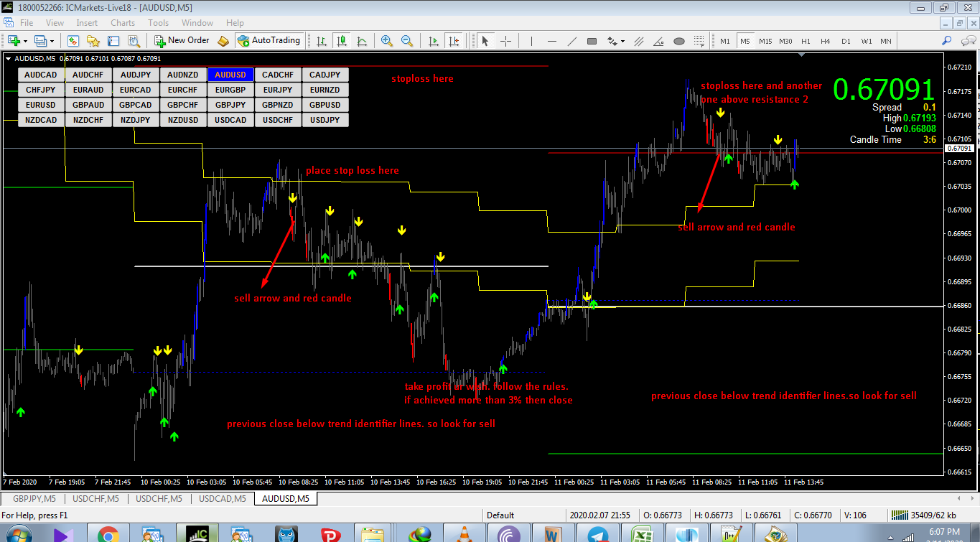Toggle the AutoTrading button
The height and width of the screenshot is (542, 980).
[269, 41]
